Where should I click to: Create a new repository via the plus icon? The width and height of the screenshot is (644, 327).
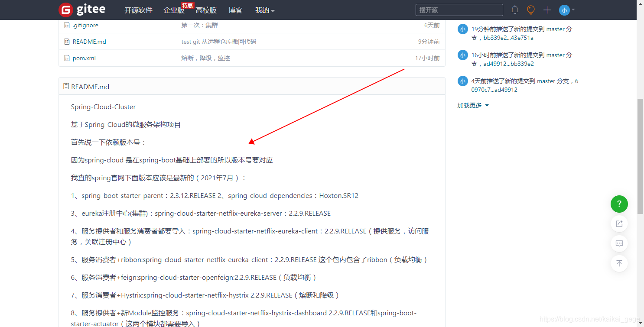coord(547,10)
